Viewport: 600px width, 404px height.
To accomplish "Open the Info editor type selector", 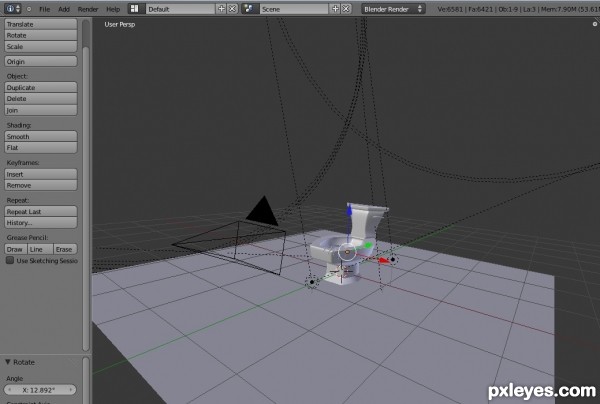I will [13, 9].
